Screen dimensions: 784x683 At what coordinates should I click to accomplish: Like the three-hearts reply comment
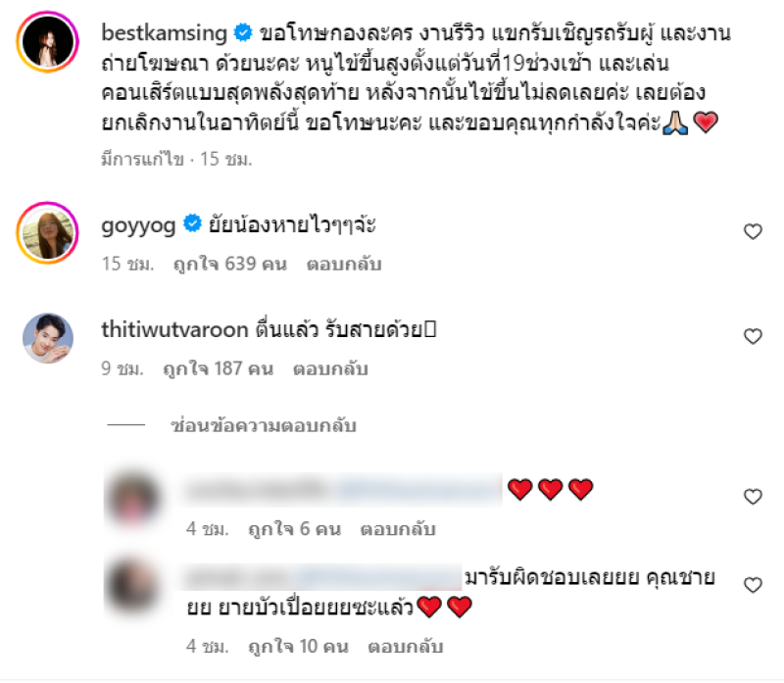(753, 497)
